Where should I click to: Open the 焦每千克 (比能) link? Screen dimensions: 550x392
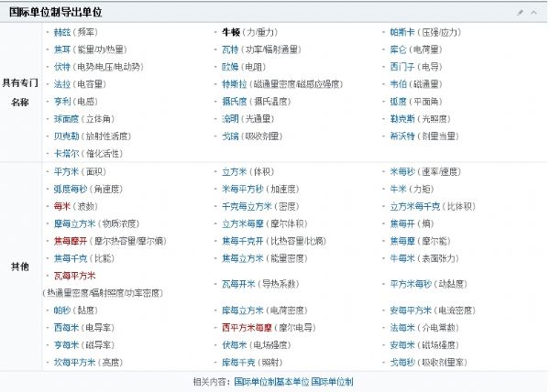[71, 258]
